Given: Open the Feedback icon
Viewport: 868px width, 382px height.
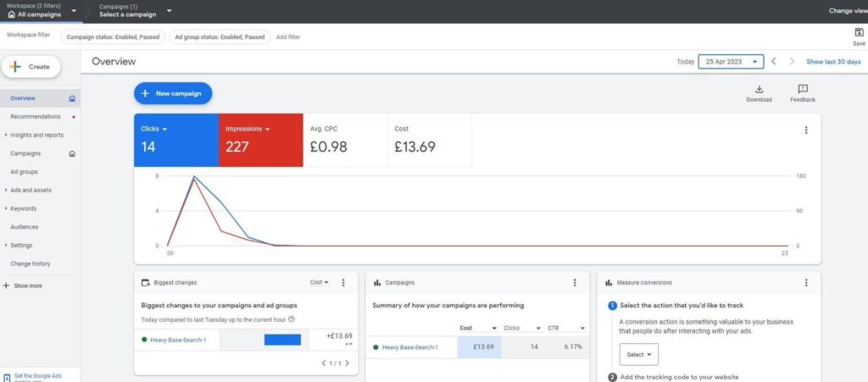Looking at the screenshot, I should click(803, 89).
